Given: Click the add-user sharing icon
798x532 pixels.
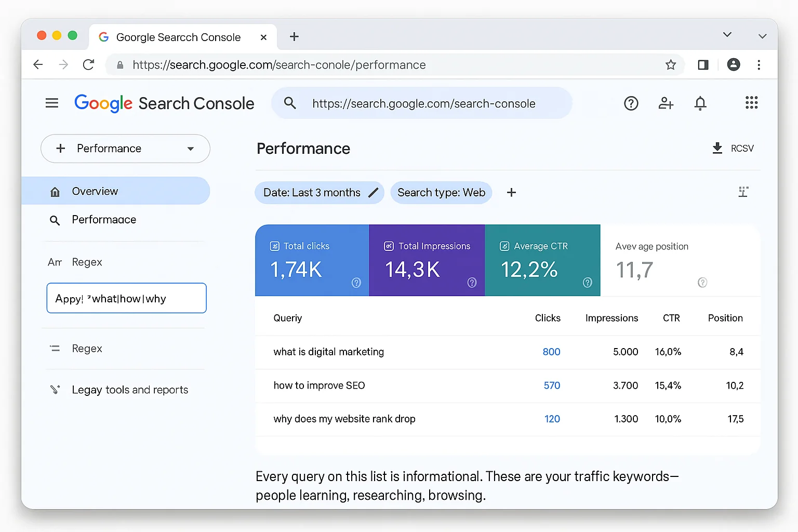Looking at the screenshot, I should tap(666, 103).
